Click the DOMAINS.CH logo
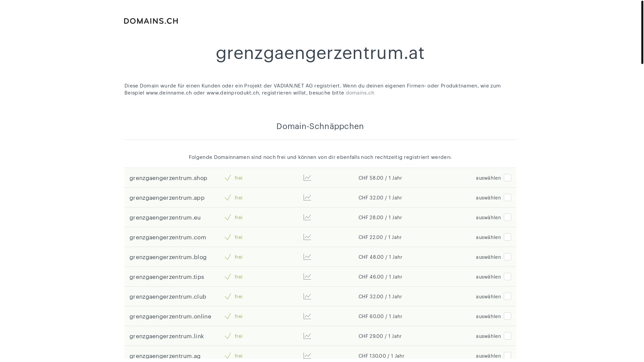 151,21
